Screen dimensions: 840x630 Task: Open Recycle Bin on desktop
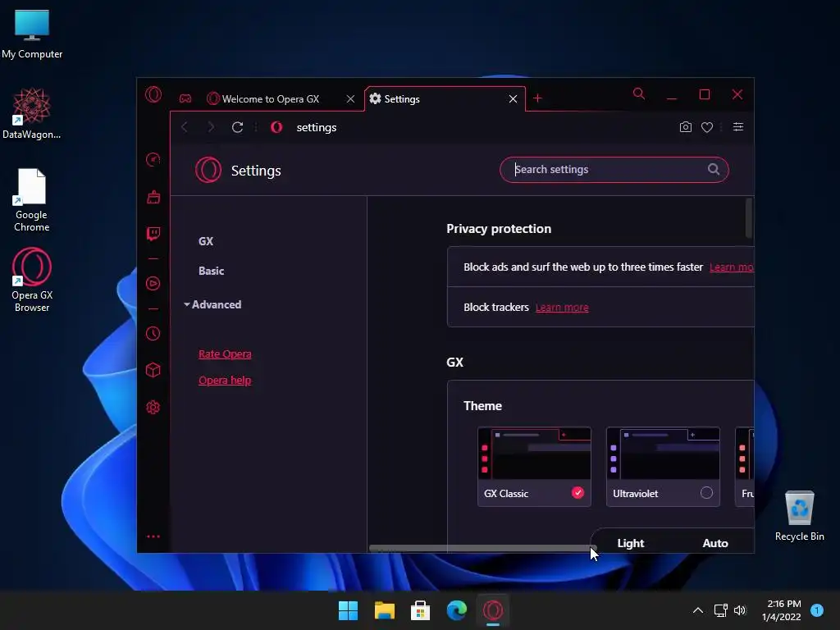799,516
